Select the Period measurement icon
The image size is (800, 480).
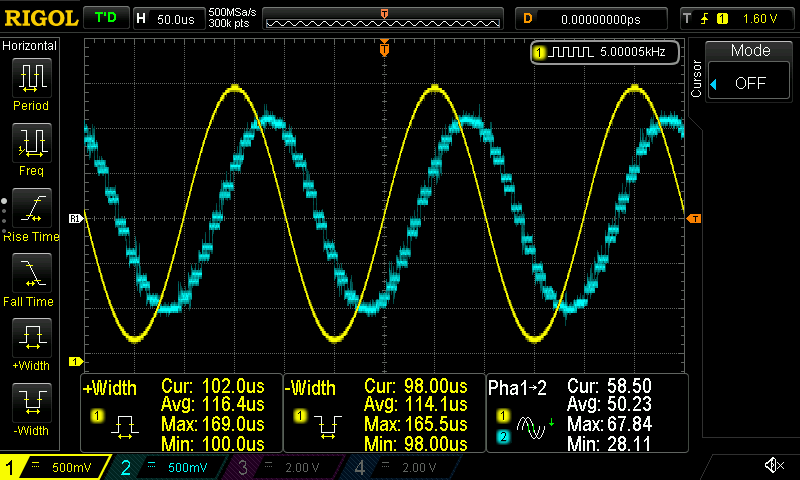pos(31,80)
